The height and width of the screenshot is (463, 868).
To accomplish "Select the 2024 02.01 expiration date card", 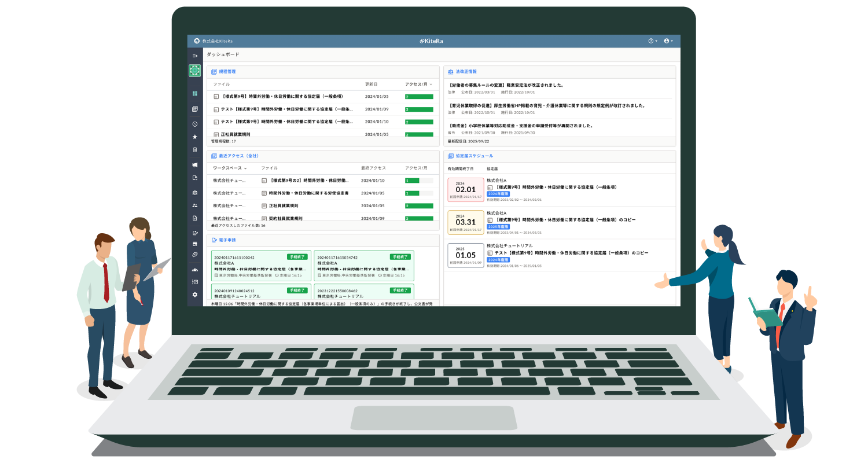I will [x=465, y=190].
